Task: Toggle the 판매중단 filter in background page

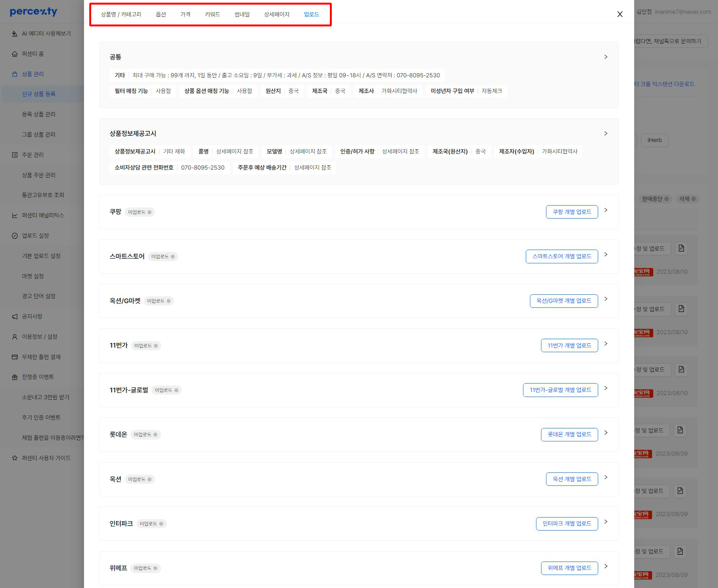Action: 655,199
